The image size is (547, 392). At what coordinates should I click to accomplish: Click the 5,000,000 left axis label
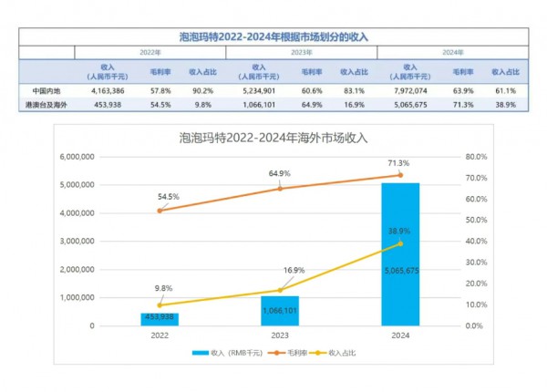click(77, 185)
